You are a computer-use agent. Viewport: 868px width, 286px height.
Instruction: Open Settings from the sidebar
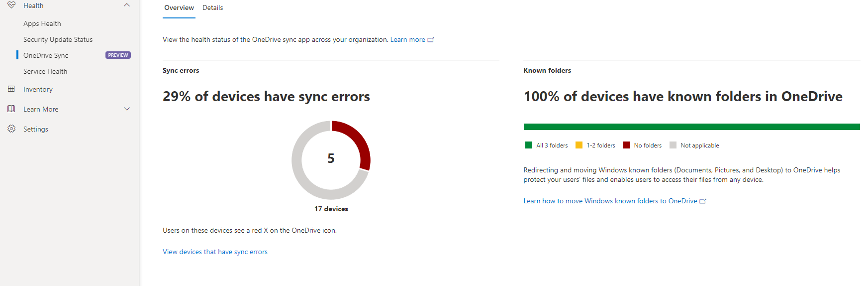(36, 129)
